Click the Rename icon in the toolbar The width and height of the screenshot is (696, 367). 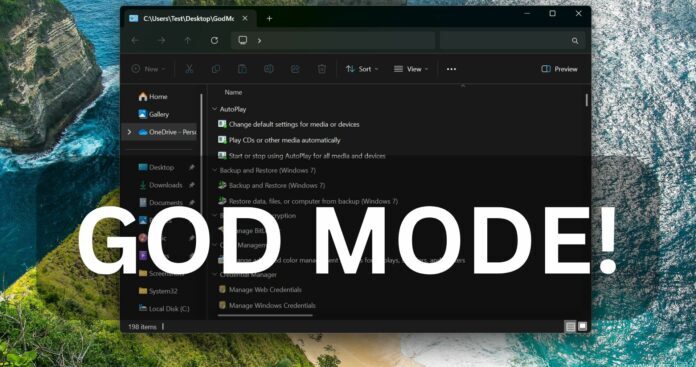coord(269,69)
